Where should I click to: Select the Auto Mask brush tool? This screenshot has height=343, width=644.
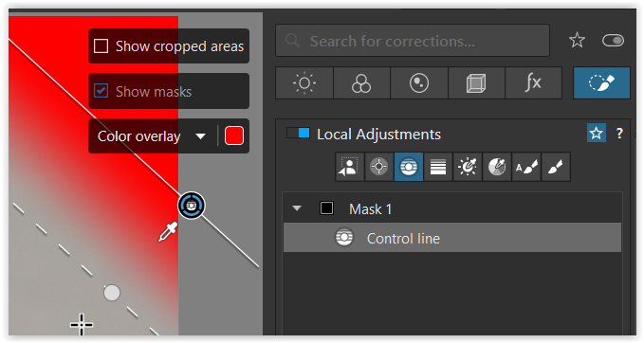pyautogui.click(x=526, y=167)
